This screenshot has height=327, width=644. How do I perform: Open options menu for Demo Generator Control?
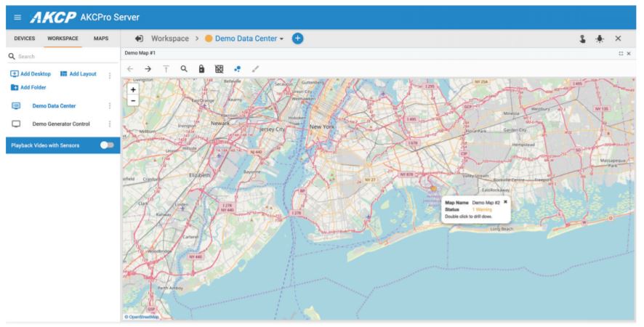click(110, 124)
